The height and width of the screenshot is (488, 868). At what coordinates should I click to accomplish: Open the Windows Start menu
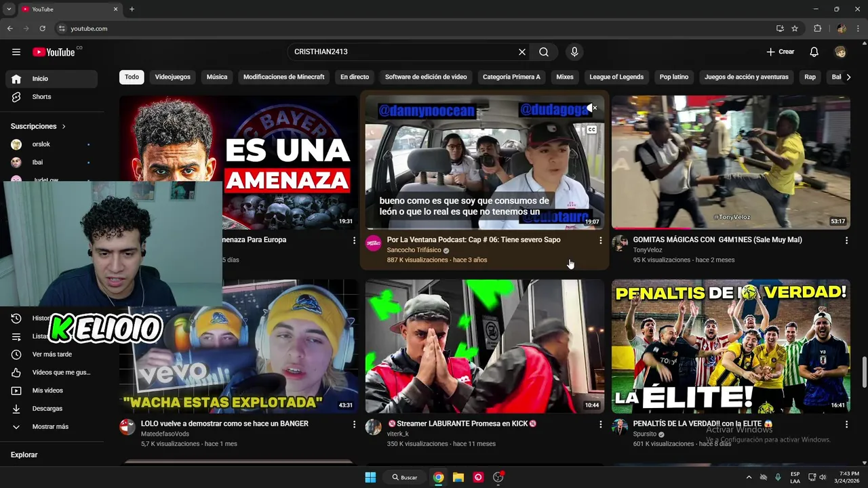[370, 477]
